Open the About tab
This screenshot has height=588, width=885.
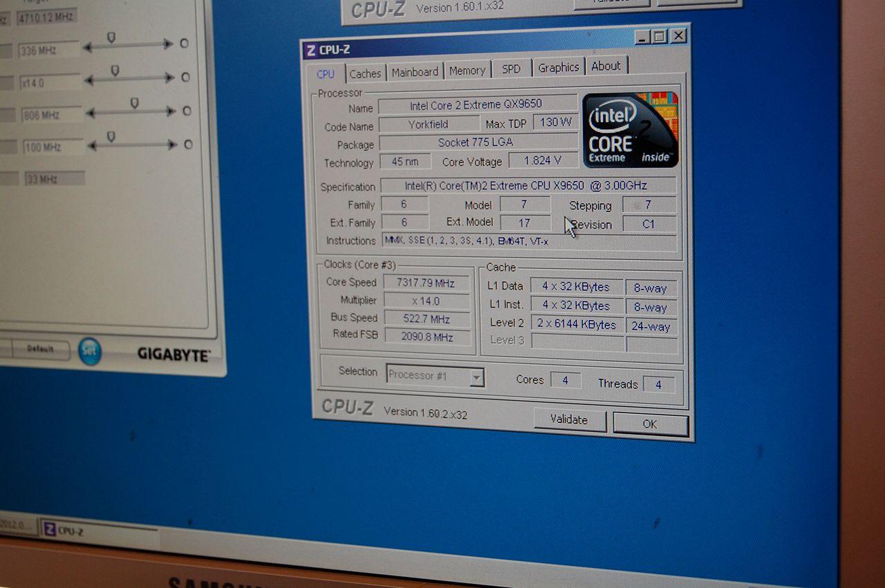[x=606, y=66]
